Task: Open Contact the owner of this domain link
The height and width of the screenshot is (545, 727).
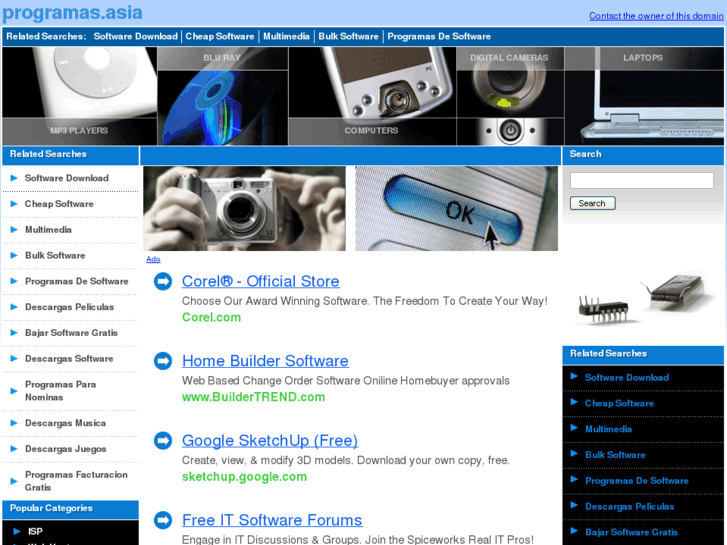Action: pyautogui.click(x=656, y=16)
